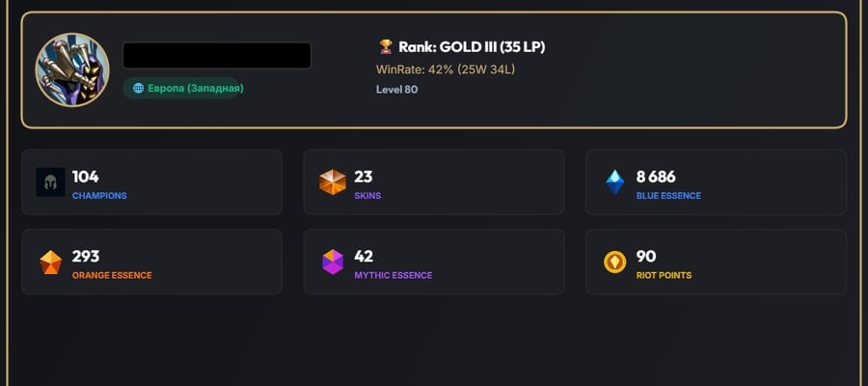The width and height of the screenshot is (868, 386).
Task: Click the blue essence crystal icon
Action: point(615,182)
